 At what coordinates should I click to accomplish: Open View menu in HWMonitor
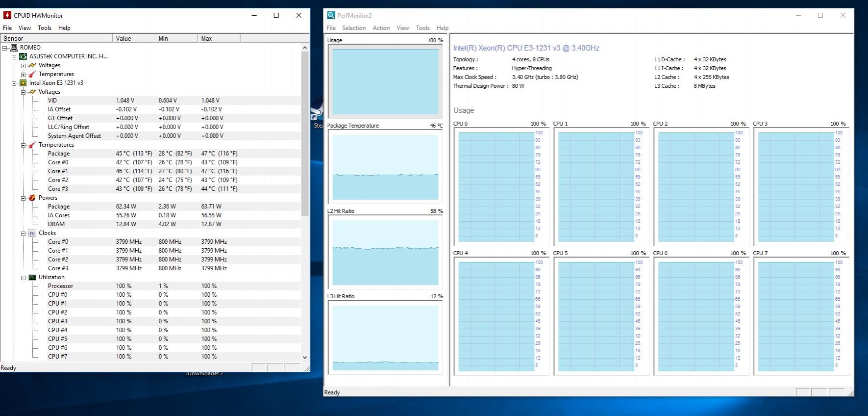pyautogui.click(x=25, y=28)
